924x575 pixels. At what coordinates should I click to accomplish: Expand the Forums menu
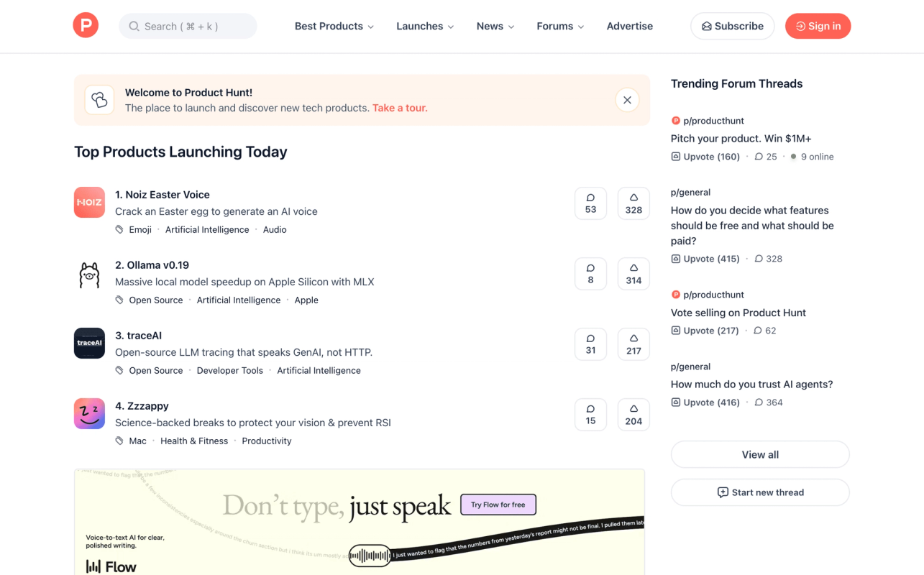560,27
